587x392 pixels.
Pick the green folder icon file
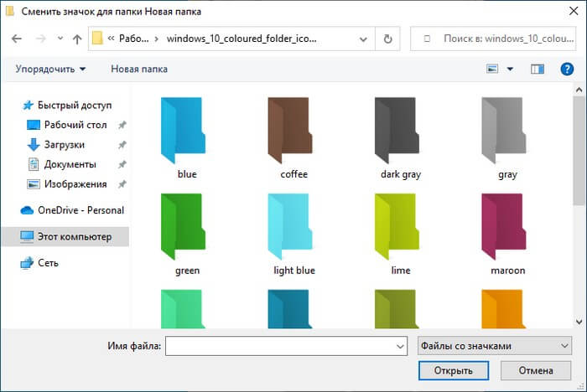[x=184, y=227]
